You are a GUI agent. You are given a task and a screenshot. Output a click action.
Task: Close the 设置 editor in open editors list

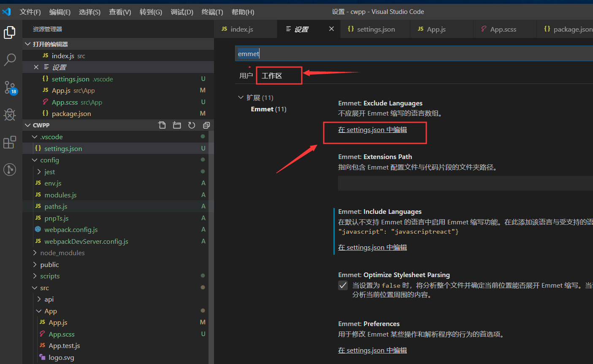(x=36, y=67)
